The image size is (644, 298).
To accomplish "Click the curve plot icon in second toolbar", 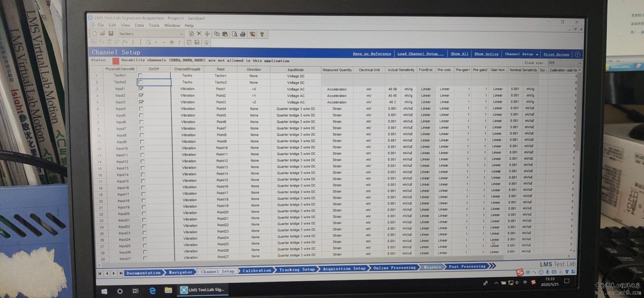I will tap(125, 42).
